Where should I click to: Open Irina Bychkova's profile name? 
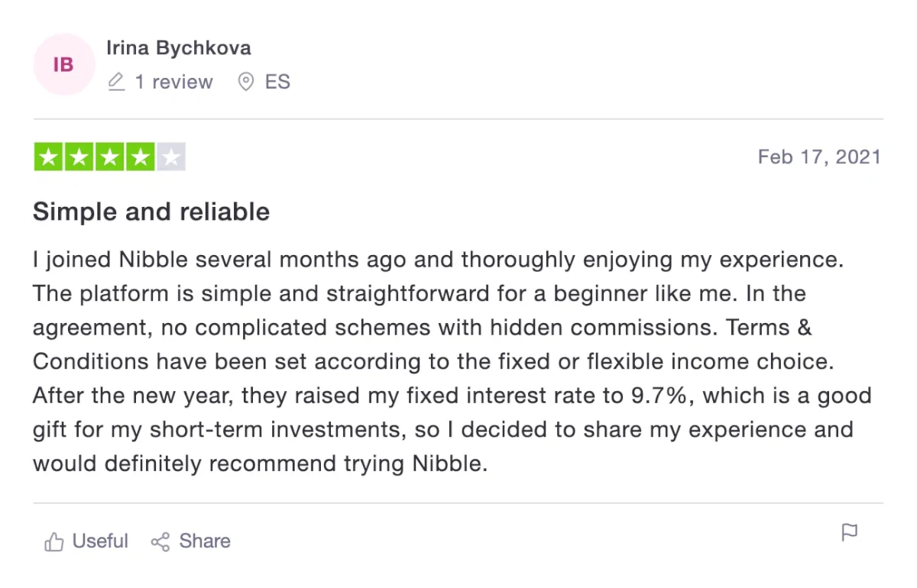tap(179, 48)
